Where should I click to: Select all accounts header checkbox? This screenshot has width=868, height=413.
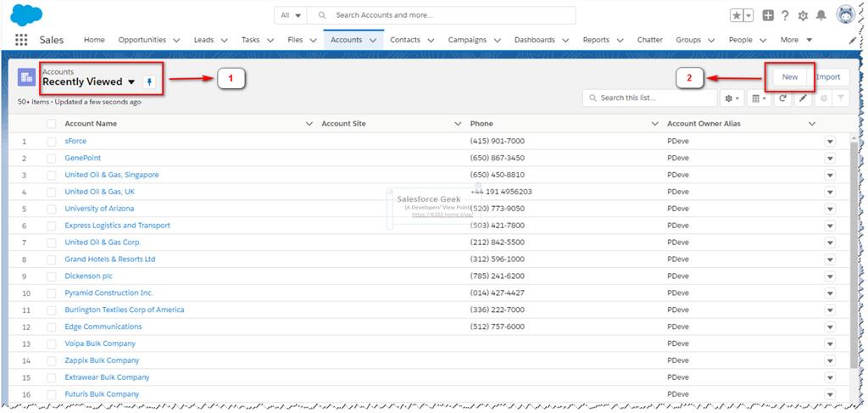pyautogui.click(x=52, y=124)
